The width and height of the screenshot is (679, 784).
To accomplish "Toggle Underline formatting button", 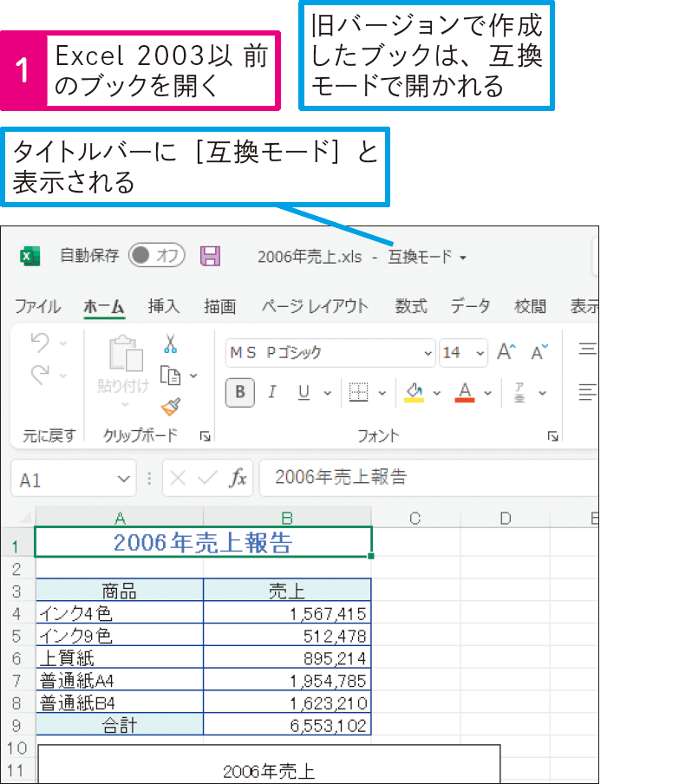I will click(304, 392).
